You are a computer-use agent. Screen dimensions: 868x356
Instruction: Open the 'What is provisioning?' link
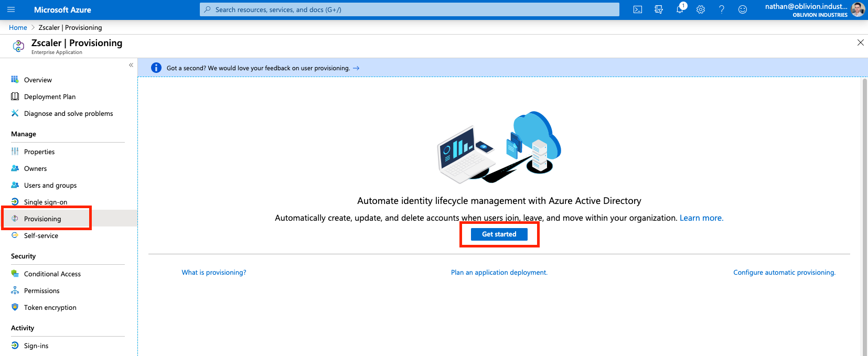(x=214, y=273)
